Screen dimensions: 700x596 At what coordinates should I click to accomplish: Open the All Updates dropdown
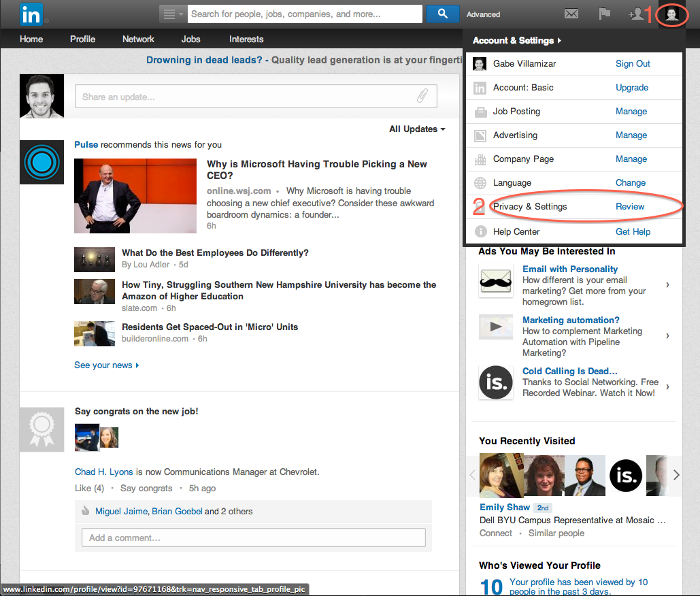tap(416, 129)
